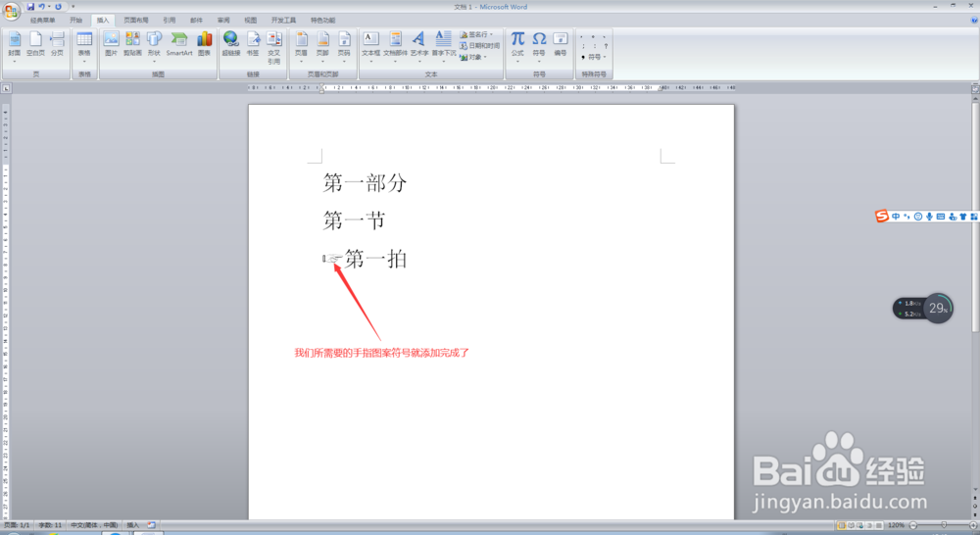Viewport: 980px width, 535px height.
Task: Open the 首字下沉 drop cap menu
Action: [x=444, y=47]
